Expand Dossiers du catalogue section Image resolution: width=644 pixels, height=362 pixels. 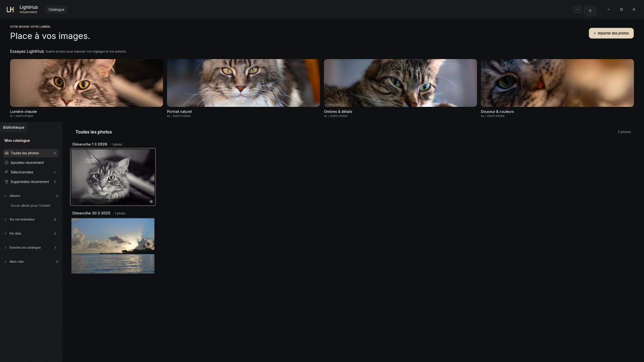5,248
